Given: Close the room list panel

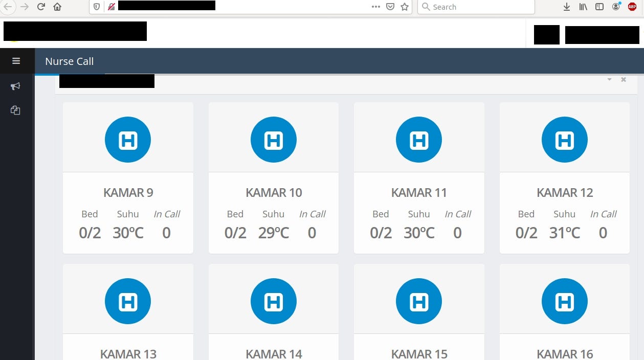Looking at the screenshot, I should (x=624, y=80).
